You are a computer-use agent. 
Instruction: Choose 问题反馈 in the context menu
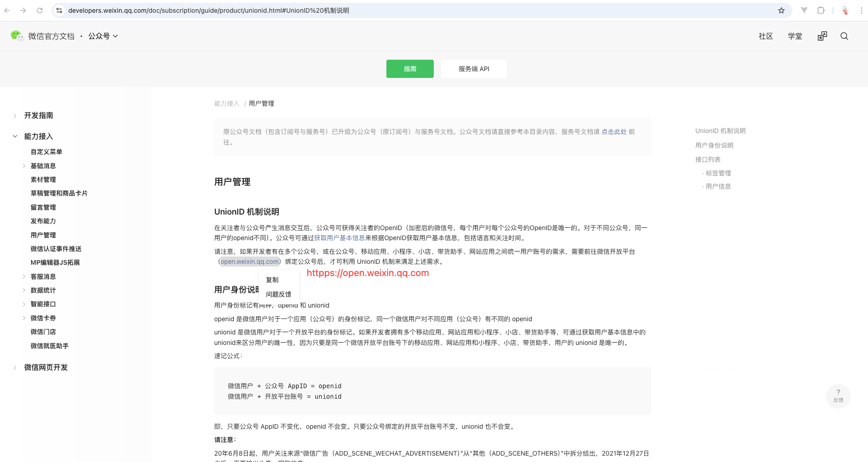279,294
